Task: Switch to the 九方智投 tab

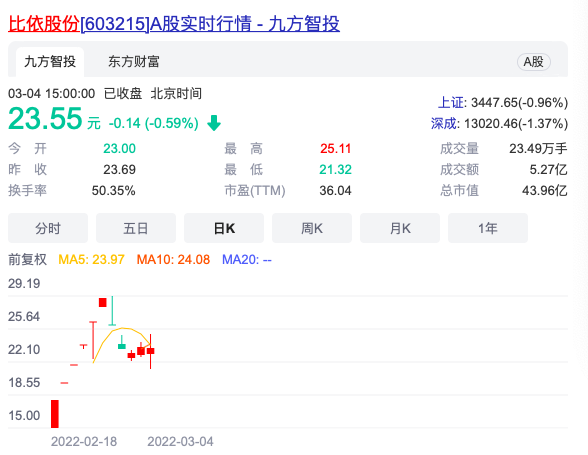Action: 50,62
